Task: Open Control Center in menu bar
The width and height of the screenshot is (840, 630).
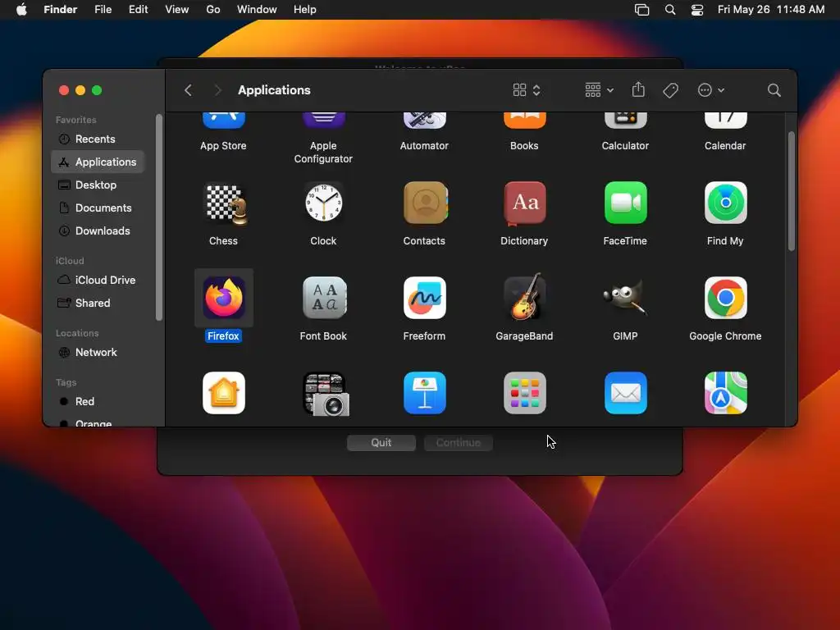Action: (697, 10)
